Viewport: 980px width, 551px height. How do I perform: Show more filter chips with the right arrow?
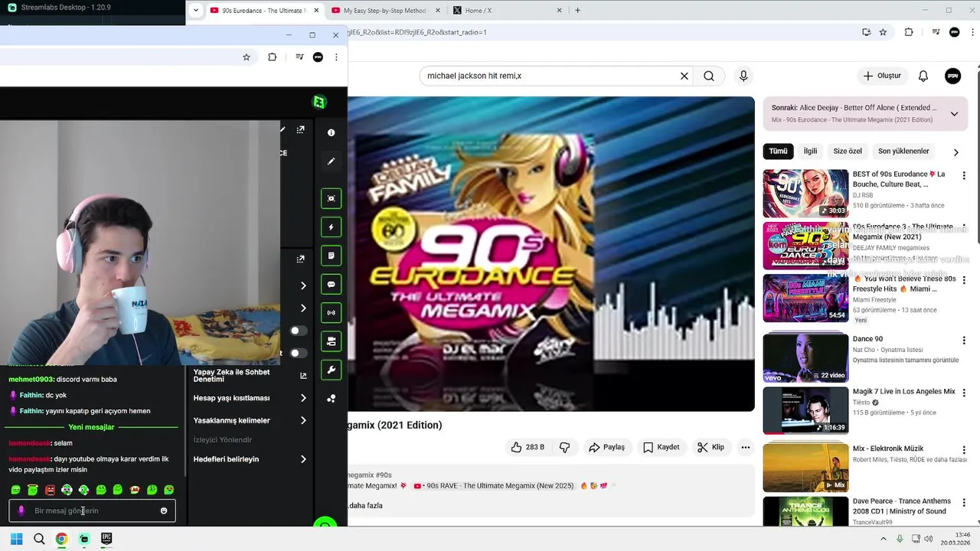(955, 152)
